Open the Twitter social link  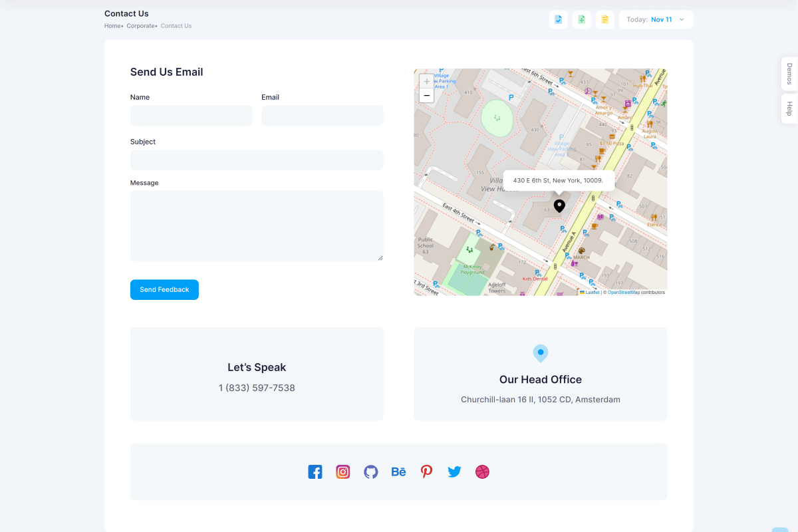click(454, 472)
